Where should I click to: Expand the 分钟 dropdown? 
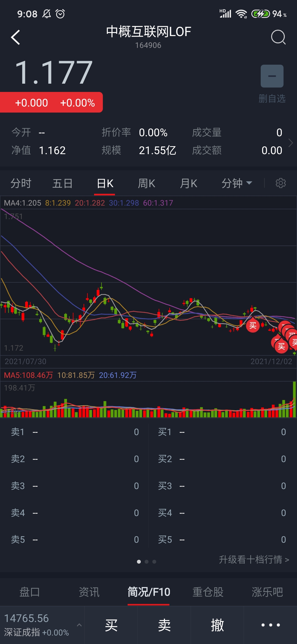coord(237,183)
